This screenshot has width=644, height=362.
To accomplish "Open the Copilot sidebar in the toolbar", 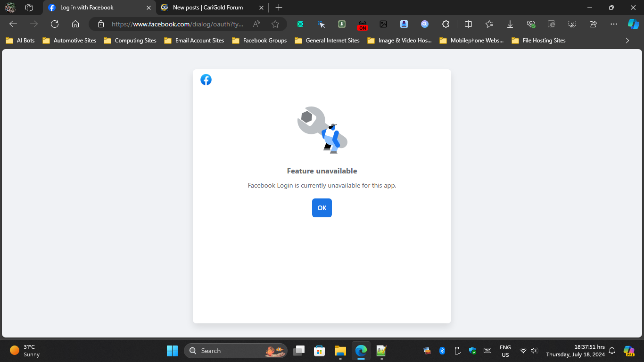I will click(633, 24).
